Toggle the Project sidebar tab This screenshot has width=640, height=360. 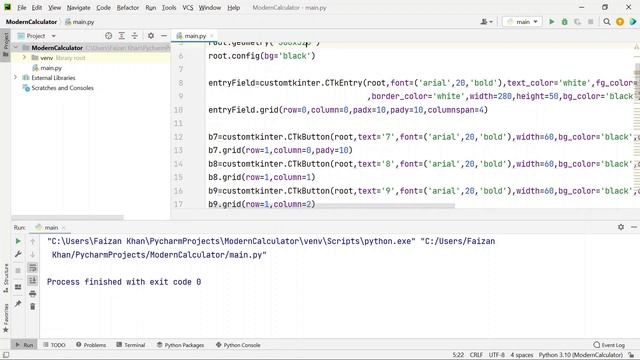coord(5,45)
